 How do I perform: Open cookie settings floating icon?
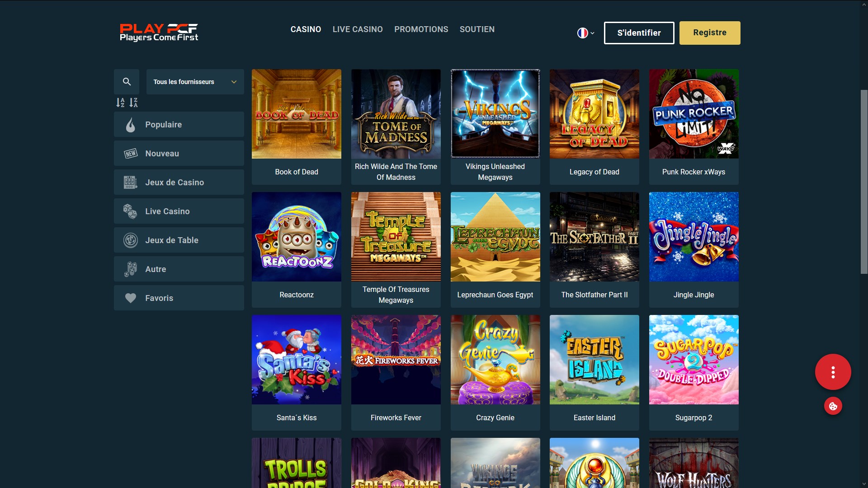point(833,406)
